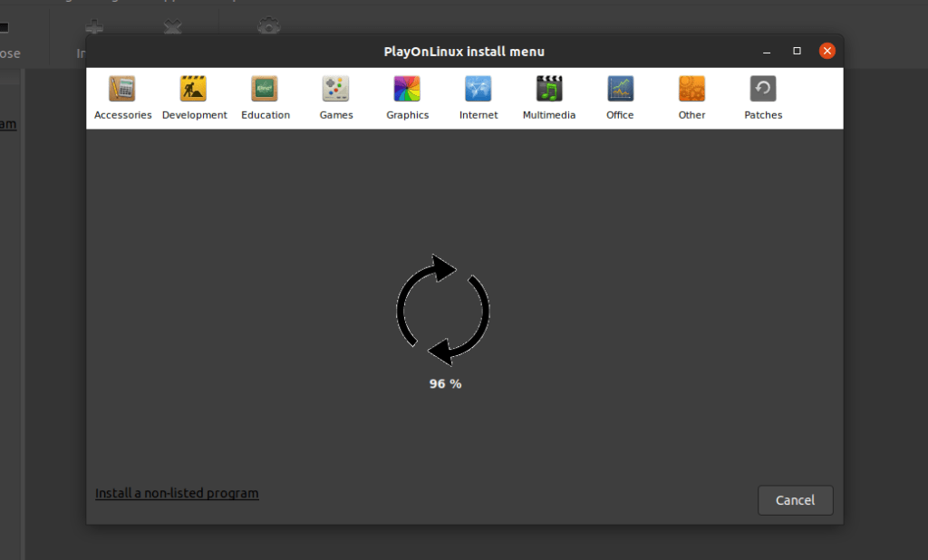Close the PlayOnLinux install menu window

pyautogui.click(x=826, y=51)
